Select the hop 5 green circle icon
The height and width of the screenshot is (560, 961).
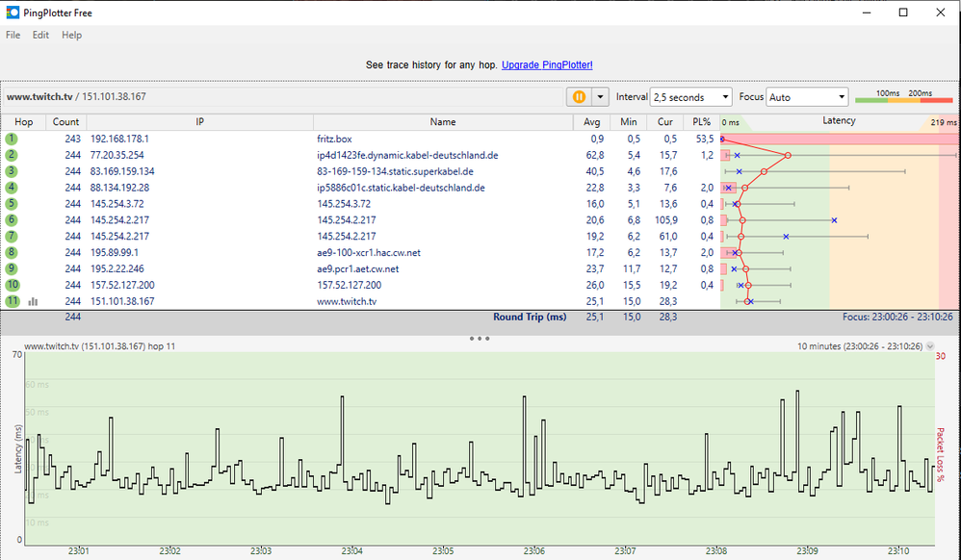coord(11,203)
